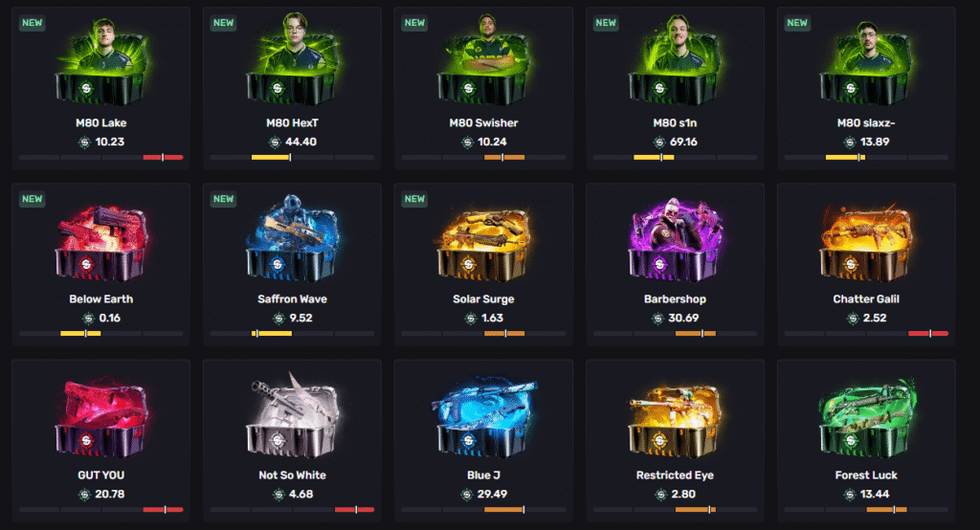Open the GUT YOU case title
The image size is (980, 530).
pyautogui.click(x=101, y=475)
